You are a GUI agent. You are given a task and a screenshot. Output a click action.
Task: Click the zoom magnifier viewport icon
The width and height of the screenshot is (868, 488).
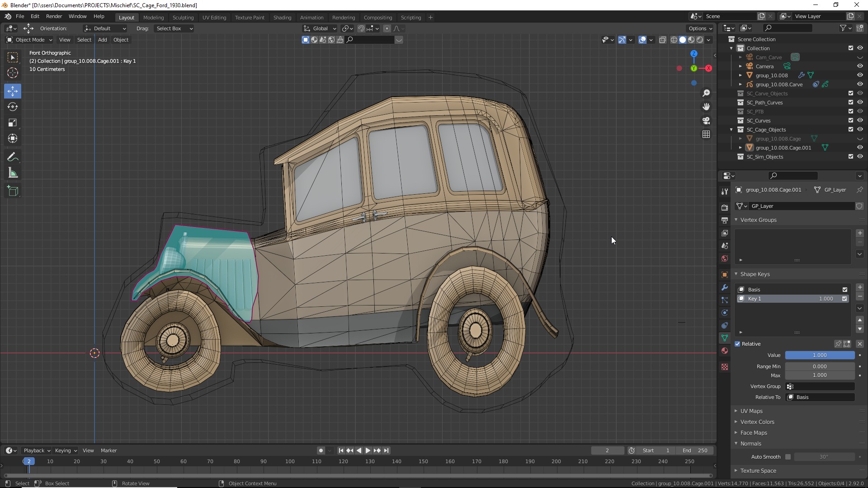pos(706,93)
